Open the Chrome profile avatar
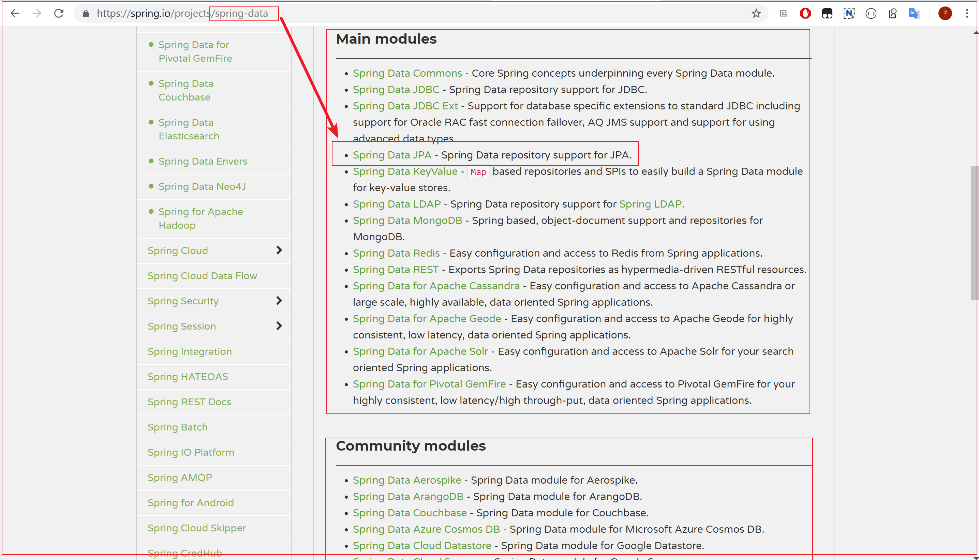Image resolution: width=979 pixels, height=560 pixels. point(945,13)
